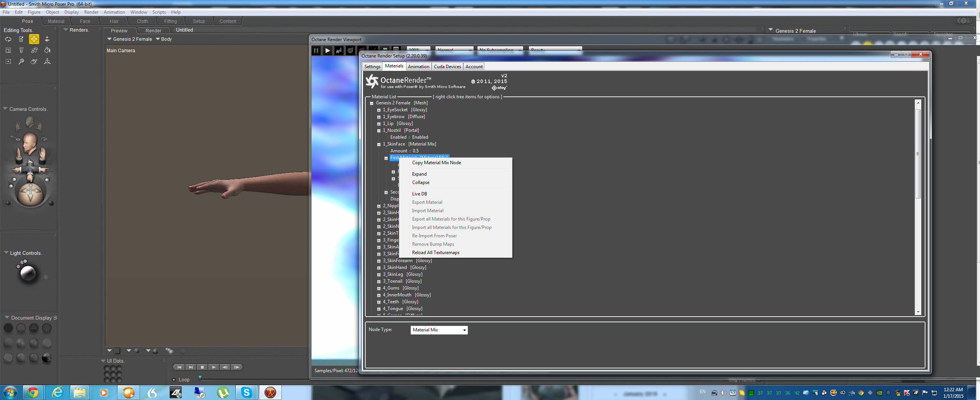
Task: Open the Cuda Devices tab
Action: click(447, 67)
